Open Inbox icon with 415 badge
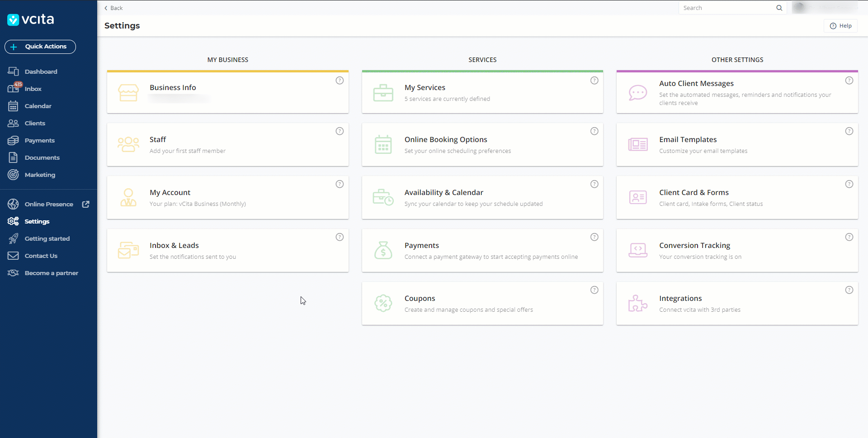The width and height of the screenshot is (868, 438). 14,88
